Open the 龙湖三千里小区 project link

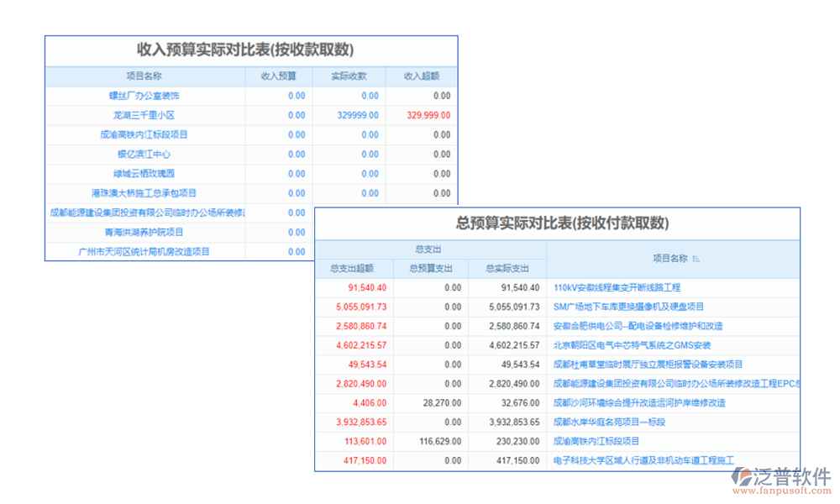coord(144,115)
